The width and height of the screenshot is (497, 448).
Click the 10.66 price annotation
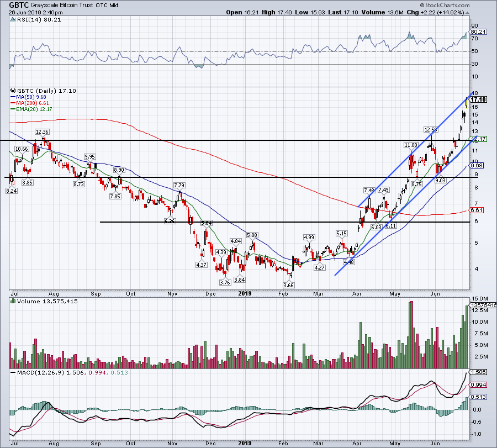22,149
